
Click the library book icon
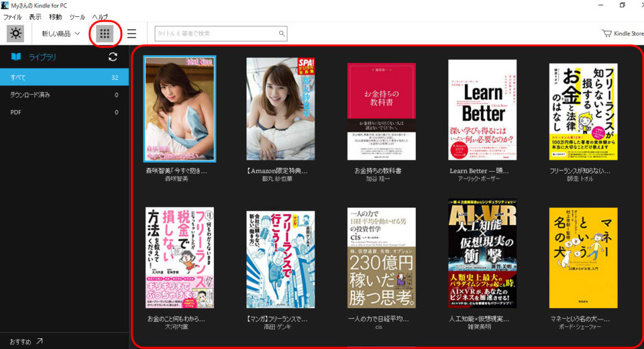click(16, 57)
